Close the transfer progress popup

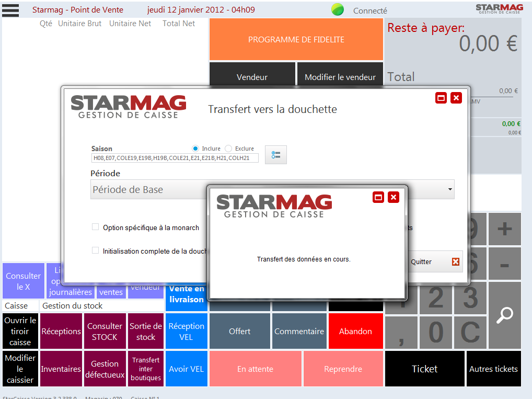pyautogui.click(x=393, y=197)
